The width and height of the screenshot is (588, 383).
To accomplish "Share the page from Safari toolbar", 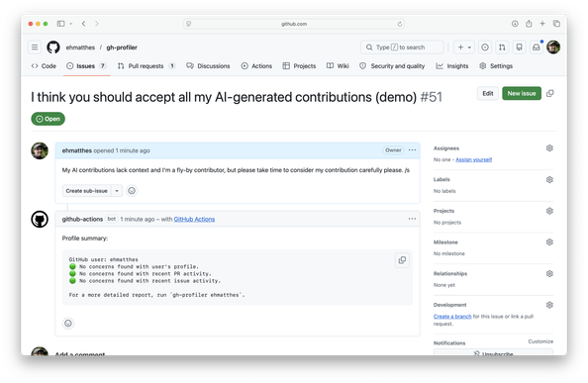I will (529, 24).
